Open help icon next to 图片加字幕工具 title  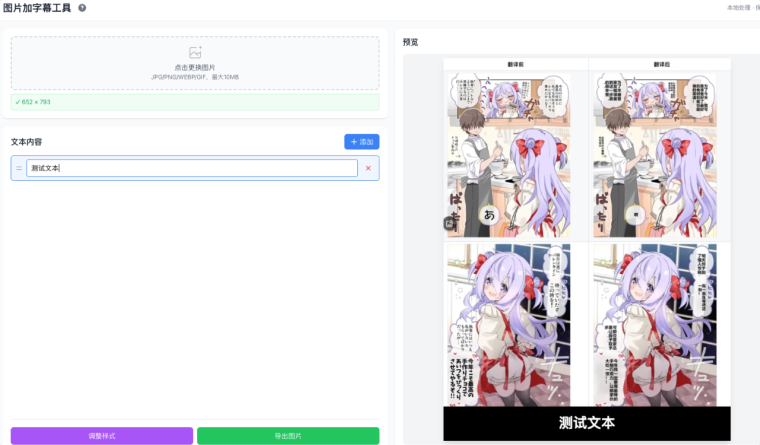point(82,8)
